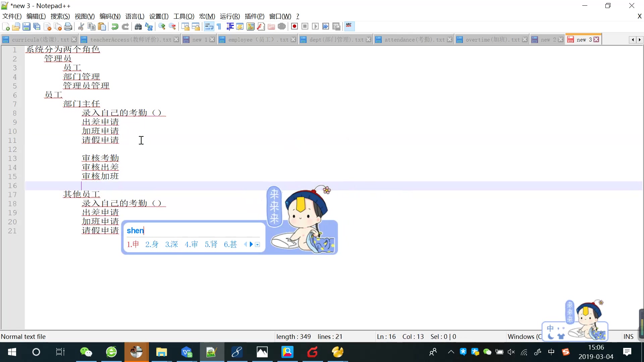Create a new document via toolbar
The height and width of the screenshot is (362, 644).
coord(6,26)
